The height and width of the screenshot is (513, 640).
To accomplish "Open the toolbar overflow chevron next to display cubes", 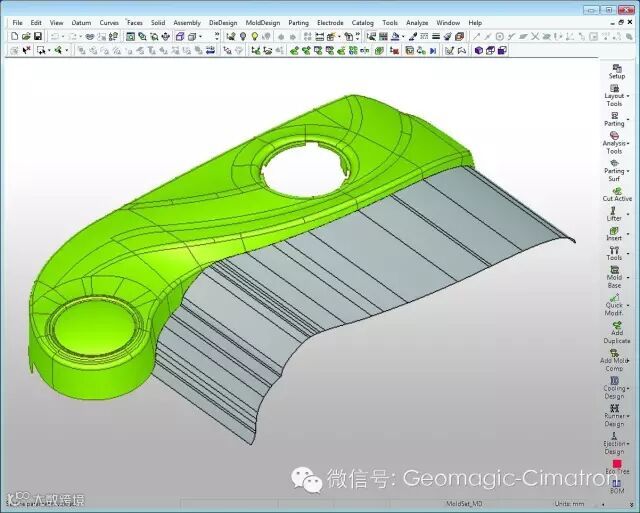I will coord(216,37).
